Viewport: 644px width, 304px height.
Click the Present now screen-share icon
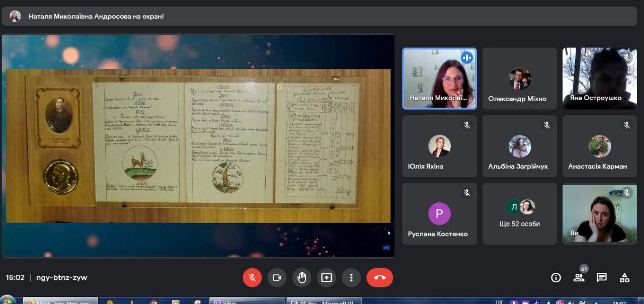pyautogui.click(x=327, y=277)
